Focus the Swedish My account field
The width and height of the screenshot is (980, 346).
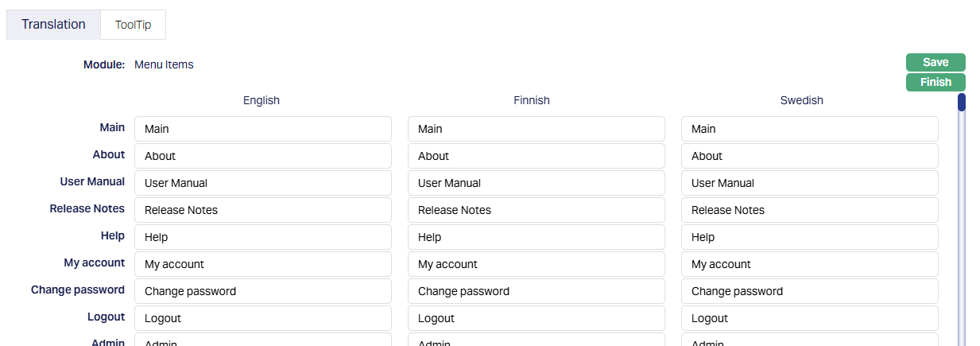809,264
